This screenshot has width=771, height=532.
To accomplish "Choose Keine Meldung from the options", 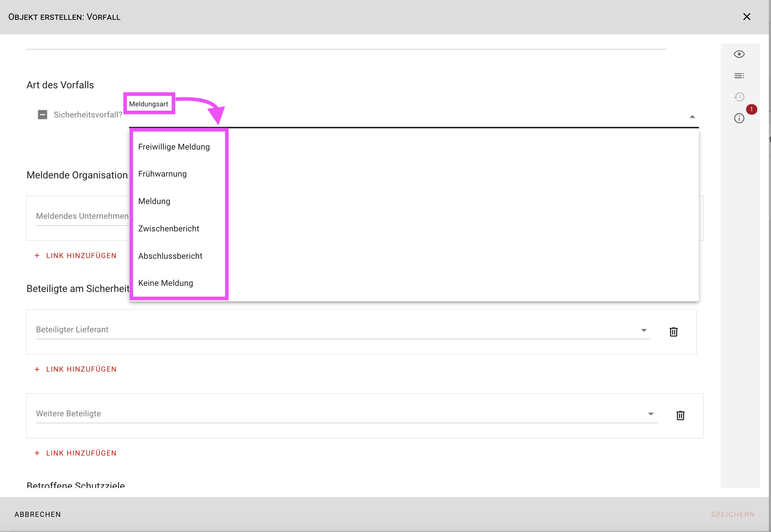I will tap(166, 283).
